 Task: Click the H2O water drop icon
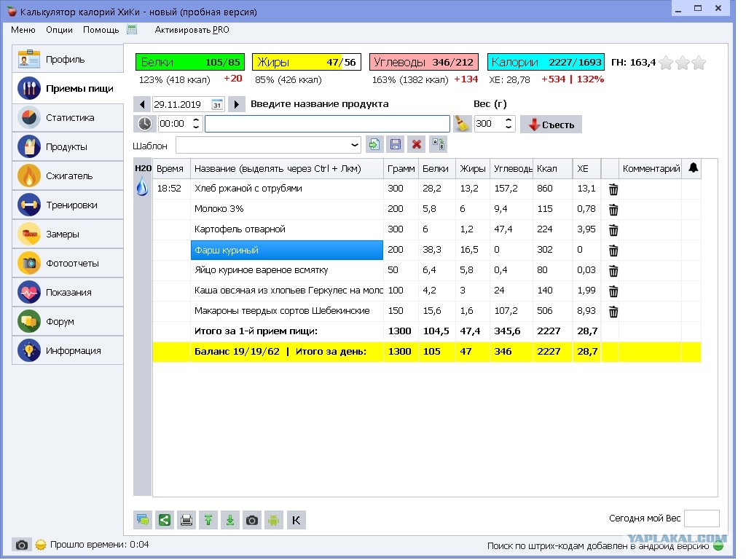tap(142, 186)
